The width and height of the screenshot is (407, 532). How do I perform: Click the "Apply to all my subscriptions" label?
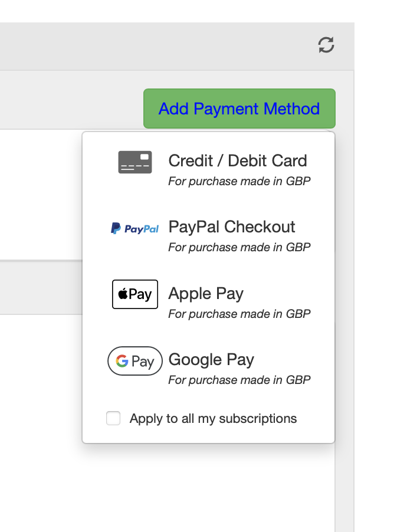213,419
